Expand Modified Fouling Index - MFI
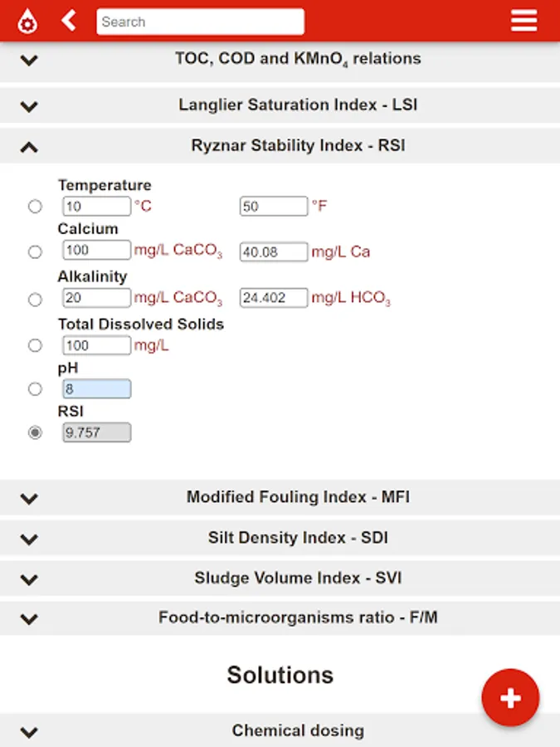The image size is (560, 747). 280,498
